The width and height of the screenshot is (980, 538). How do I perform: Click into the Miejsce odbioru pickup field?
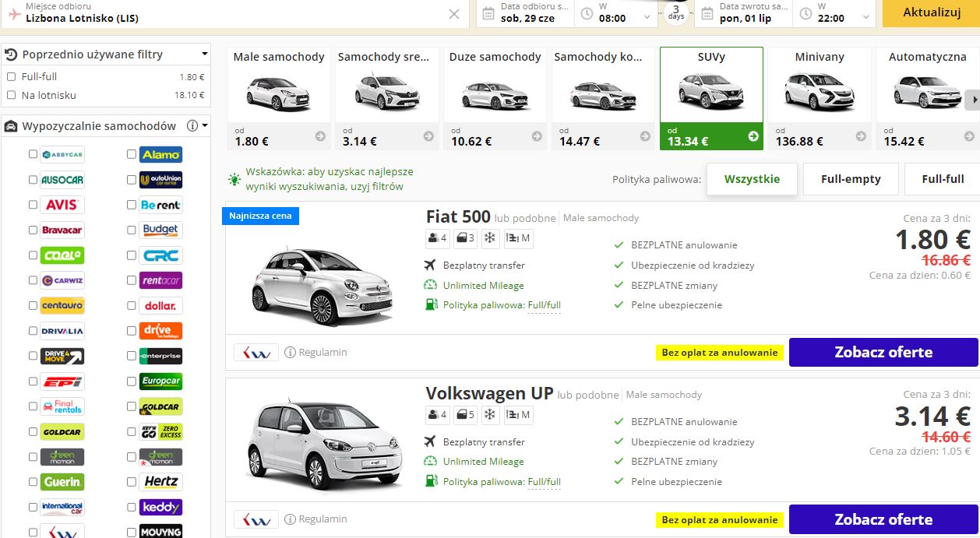[234, 13]
